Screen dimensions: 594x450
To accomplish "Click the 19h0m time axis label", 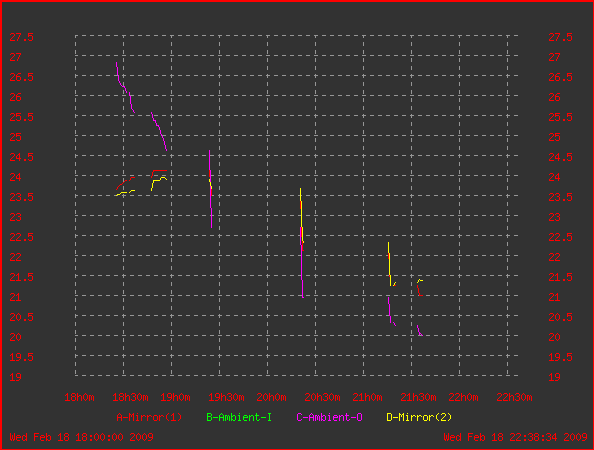I will [175, 397].
